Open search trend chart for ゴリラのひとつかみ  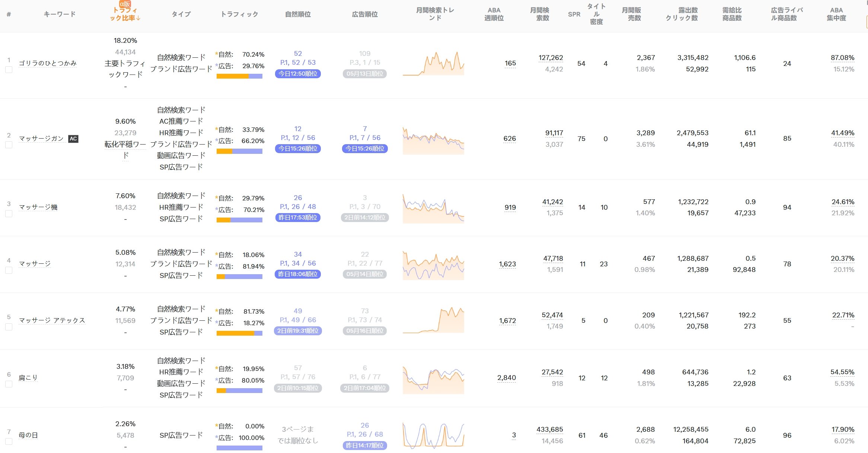point(433,63)
